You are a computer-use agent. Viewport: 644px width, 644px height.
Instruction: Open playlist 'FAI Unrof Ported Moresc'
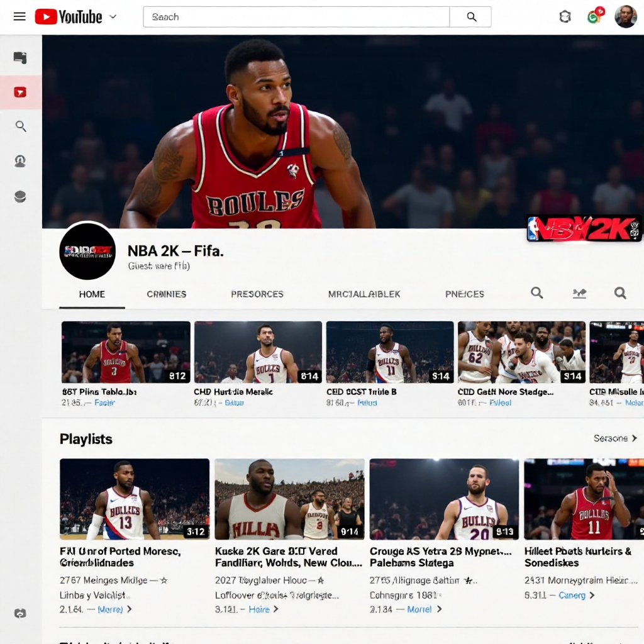coord(120,557)
